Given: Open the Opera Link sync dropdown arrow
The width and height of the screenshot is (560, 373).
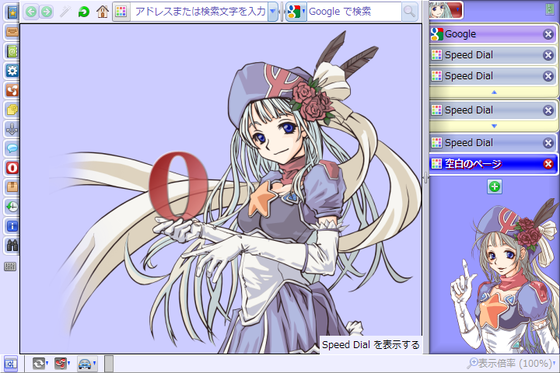Looking at the screenshot, I should pyautogui.click(x=47, y=363).
